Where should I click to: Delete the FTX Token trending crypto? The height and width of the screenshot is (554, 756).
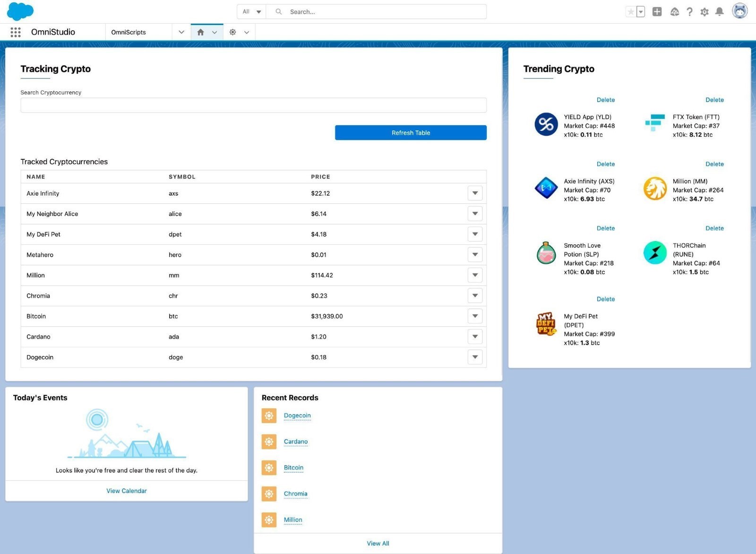pyautogui.click(x=714, y=100)
